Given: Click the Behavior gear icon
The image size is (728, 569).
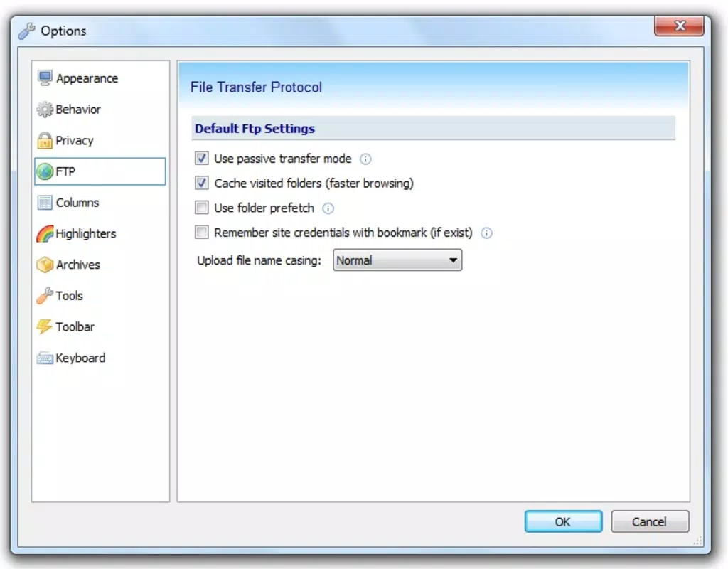Looking at the screenshot, I should 45,109.
